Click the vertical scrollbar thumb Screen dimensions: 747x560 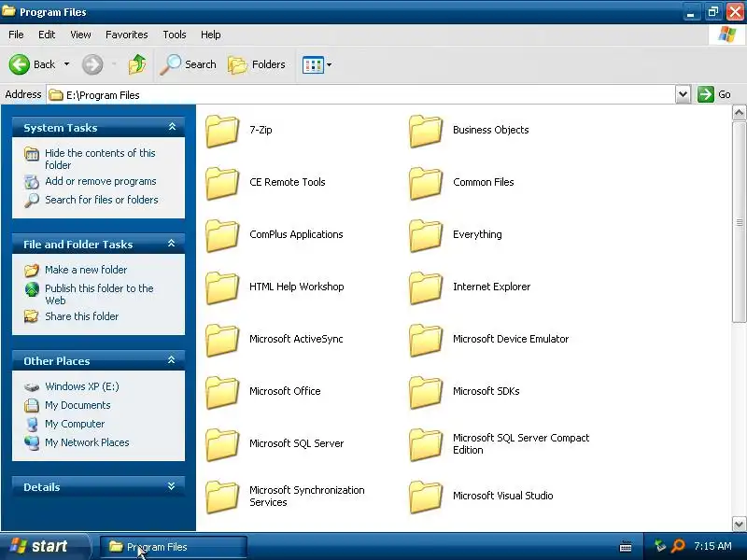739,222
